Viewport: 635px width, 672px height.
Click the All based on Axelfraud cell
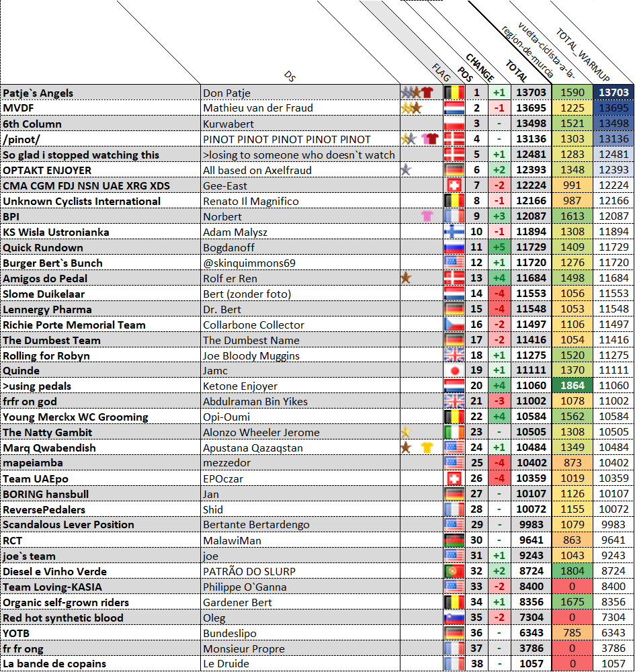click(300, 170)
